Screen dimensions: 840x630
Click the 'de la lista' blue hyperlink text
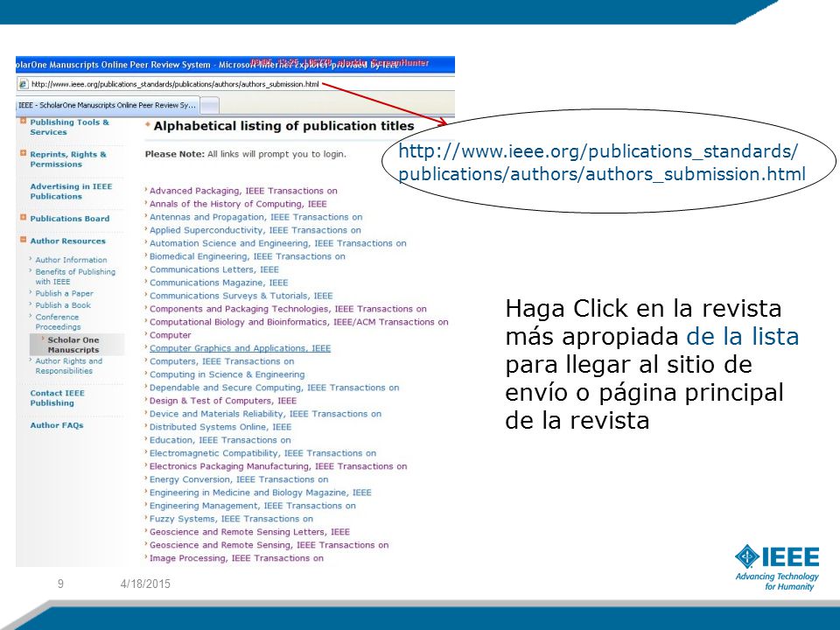pos(743,337)
